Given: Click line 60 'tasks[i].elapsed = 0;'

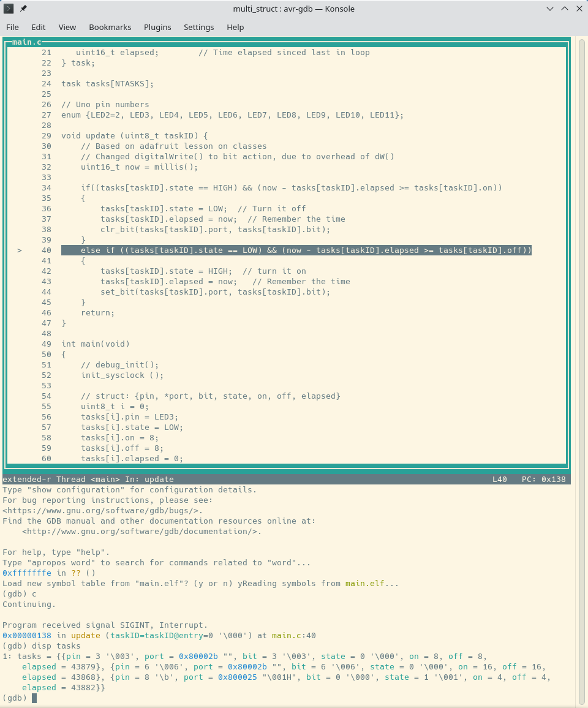Looking at the screenshot, I should click(132, 458).
